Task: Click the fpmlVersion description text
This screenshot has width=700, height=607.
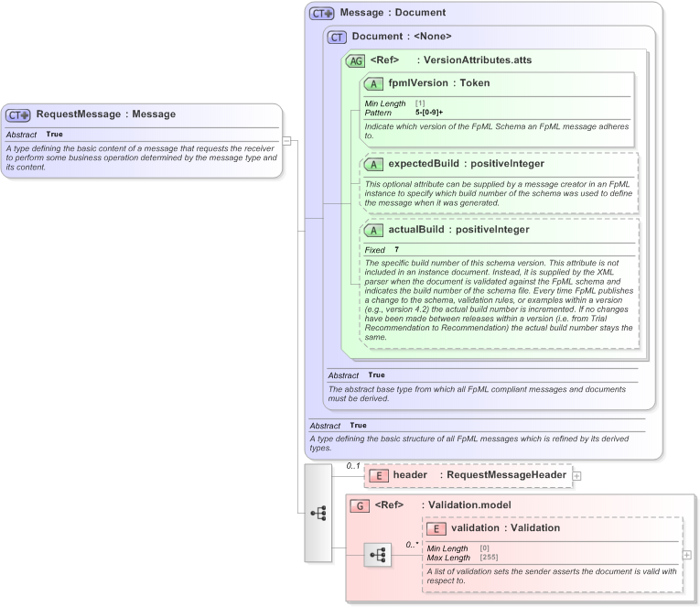Action: pyautogui.click(x=497, y=131)
